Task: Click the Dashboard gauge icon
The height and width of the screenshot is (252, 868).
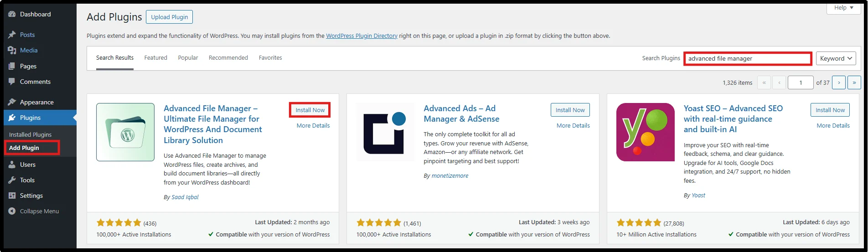Action: (12, 14)
